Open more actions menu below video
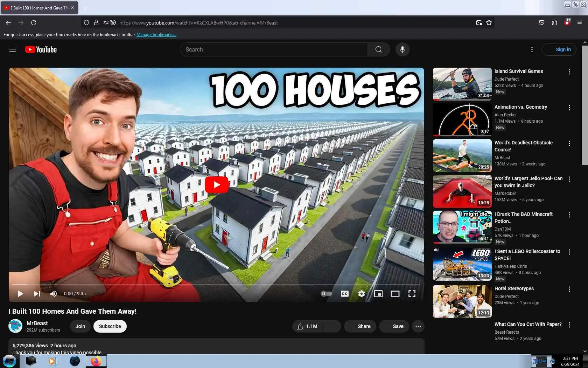The image size is (588, 368). [x=418, y=326]
